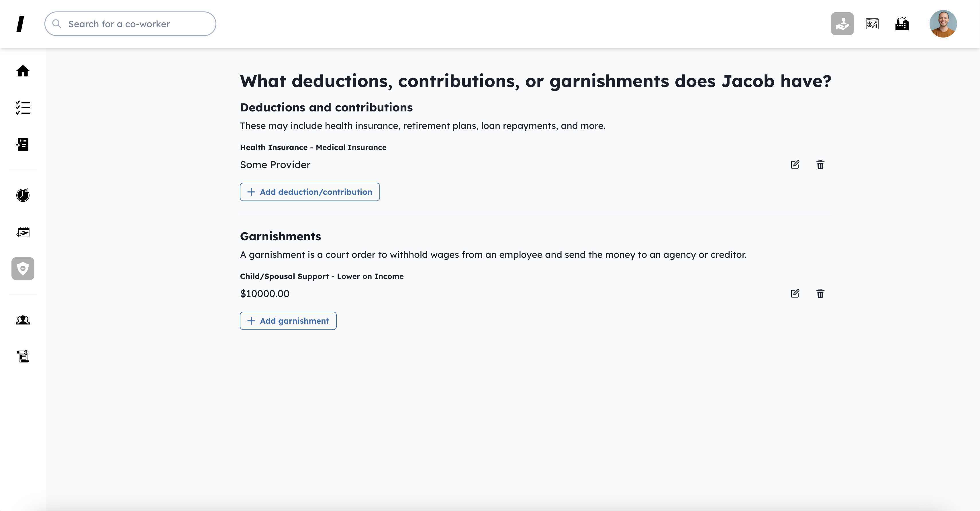Screen dimensions: 980x511
Task: Focus the Search for a co-worker field
Action: (x=130, y=24)
